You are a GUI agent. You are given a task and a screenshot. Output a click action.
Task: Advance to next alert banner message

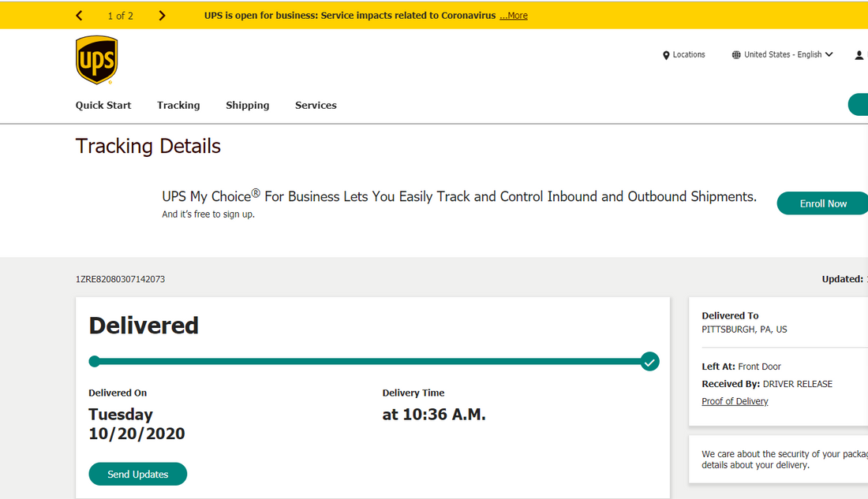click(x=162, y=16)
